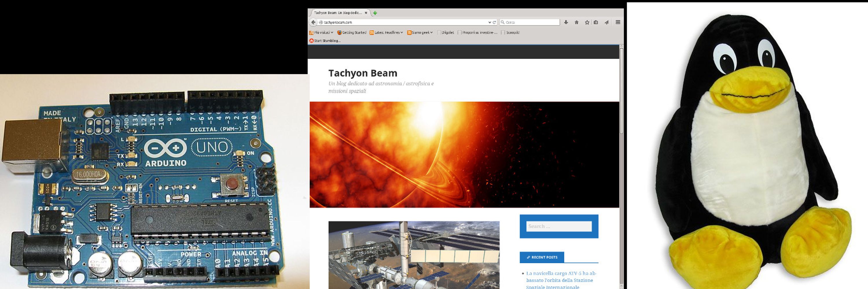Viewport: 868px width, 289px height.
Task: Open the URL history dropdown arrow
Action: click(490, 22)
